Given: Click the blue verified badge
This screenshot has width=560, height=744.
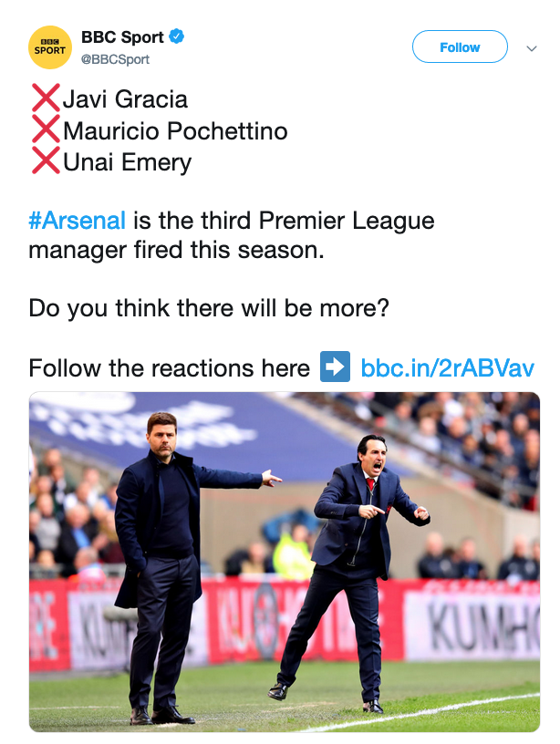Looking at the screenshot, I should coord(177,37).
